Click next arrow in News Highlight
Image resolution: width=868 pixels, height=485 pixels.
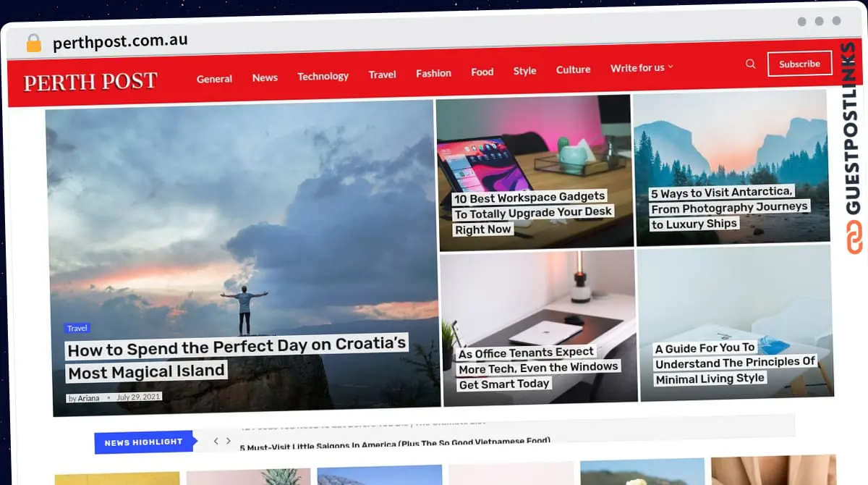pyautogui.click(x=229, y=441)
